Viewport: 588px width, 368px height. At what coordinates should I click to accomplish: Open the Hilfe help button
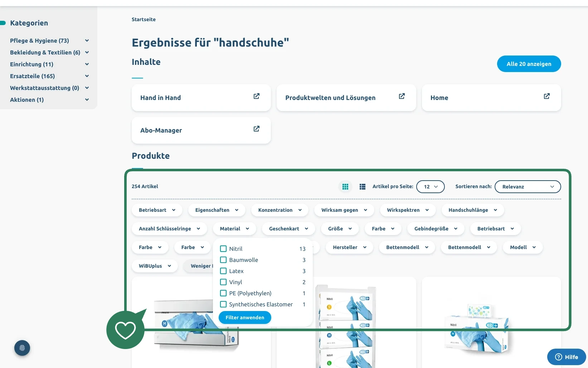coord(567,357)
